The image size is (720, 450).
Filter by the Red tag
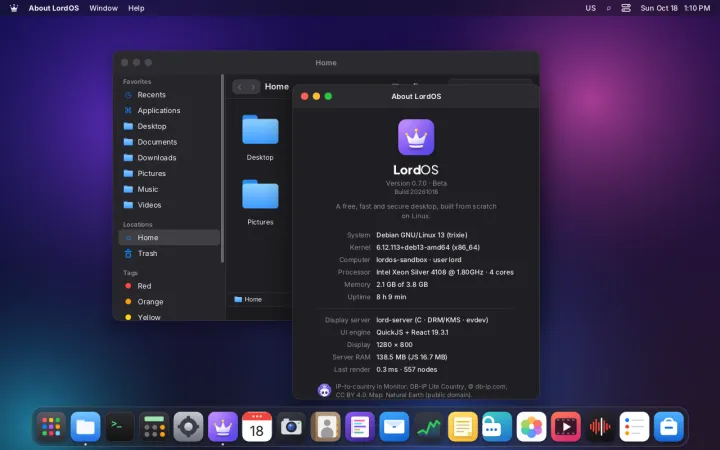[169, 286]
